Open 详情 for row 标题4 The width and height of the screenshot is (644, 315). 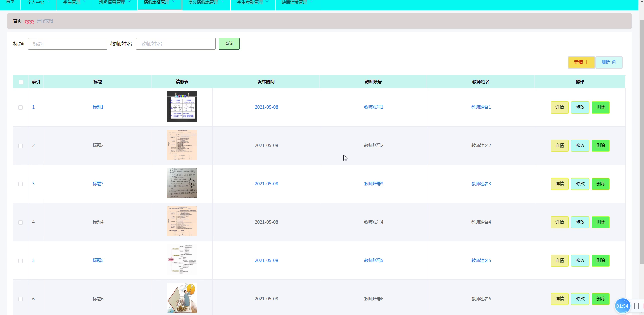560,222
